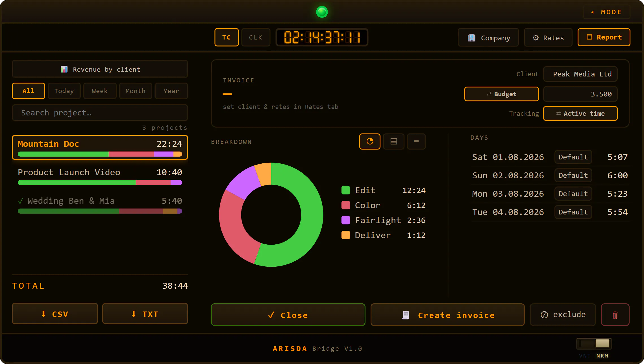Switch to CLK clock display
Image resolution: width=644 pixels, height=364 pixels.
coord(256,37)
